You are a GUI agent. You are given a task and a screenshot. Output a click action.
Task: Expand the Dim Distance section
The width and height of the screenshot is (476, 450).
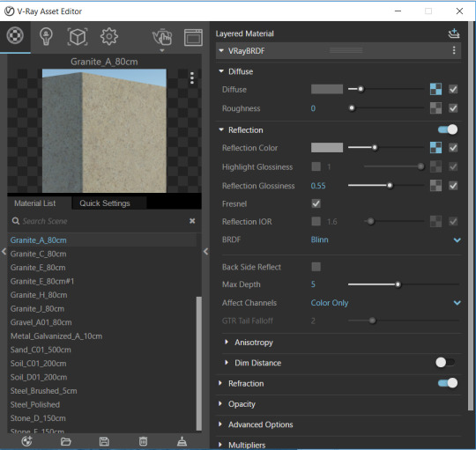(x=227, y=362)
